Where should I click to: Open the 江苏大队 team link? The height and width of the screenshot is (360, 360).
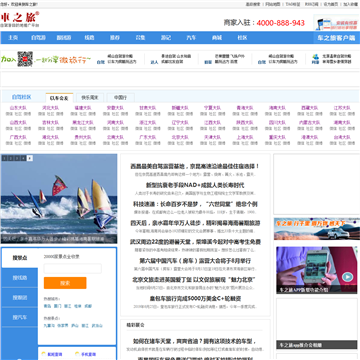click(342, 108)
